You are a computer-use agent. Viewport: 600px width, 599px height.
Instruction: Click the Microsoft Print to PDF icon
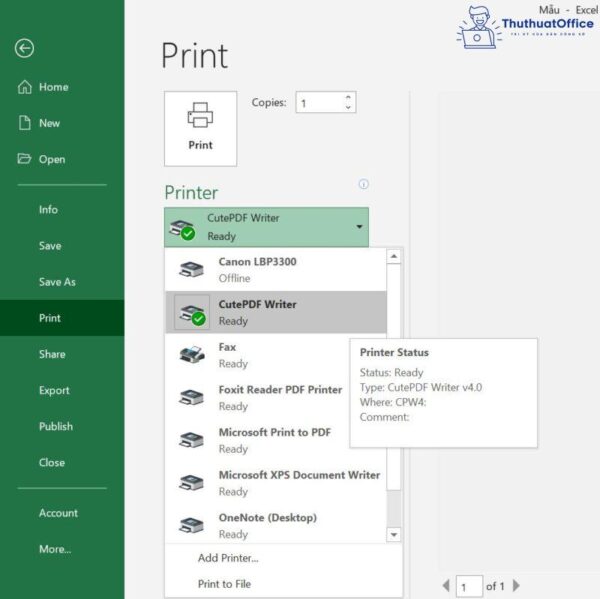[191, 440]
